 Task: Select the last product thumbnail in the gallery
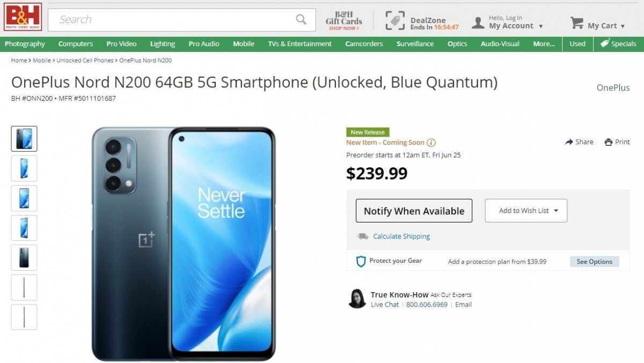pos(24,317)
